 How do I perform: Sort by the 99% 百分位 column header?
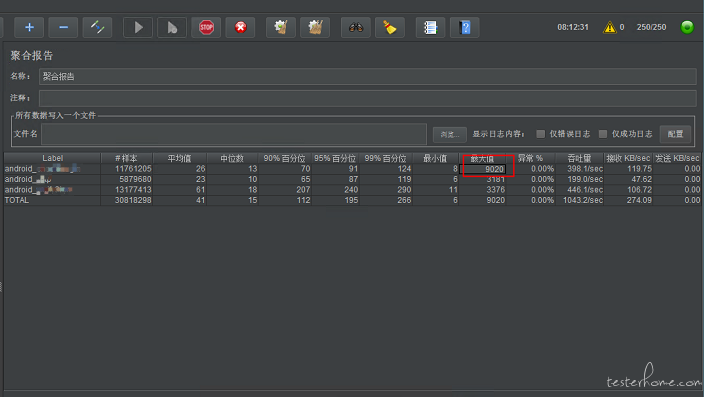click(x=386, y=158)
